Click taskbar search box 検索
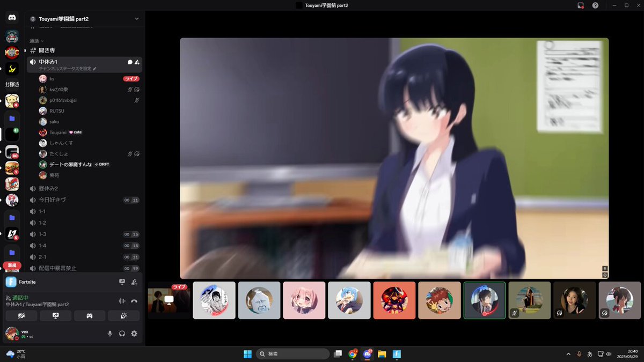Viewport: 644px width, 362px height. [292, 354]
